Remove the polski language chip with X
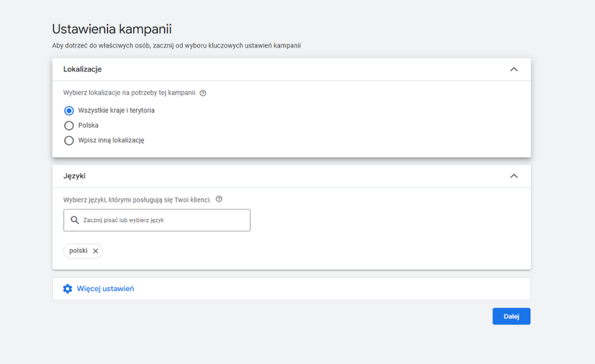This screenshot has width=595, height=364. 95,251
